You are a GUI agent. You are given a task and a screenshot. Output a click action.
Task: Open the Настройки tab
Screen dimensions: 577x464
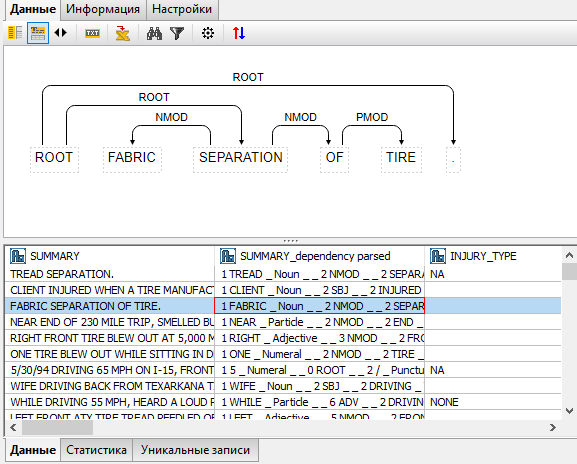tap(182, 9)
